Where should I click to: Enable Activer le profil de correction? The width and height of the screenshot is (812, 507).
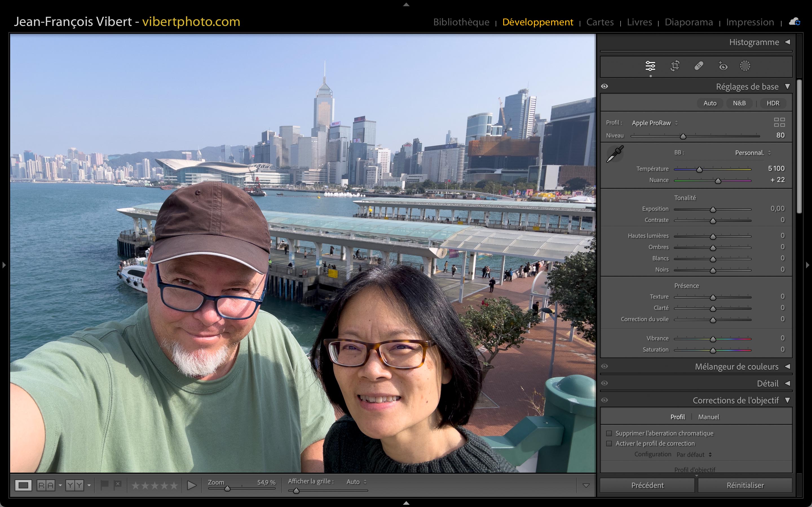[x=609, y=444]
